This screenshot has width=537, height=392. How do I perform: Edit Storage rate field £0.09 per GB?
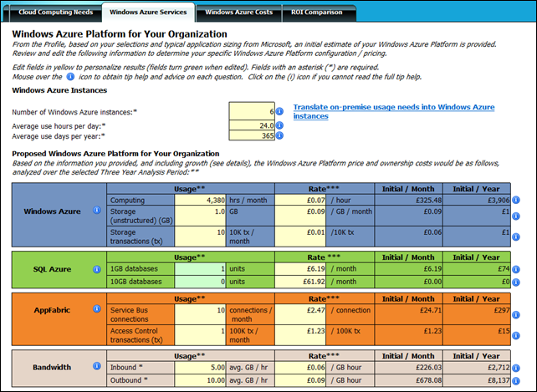300,216
